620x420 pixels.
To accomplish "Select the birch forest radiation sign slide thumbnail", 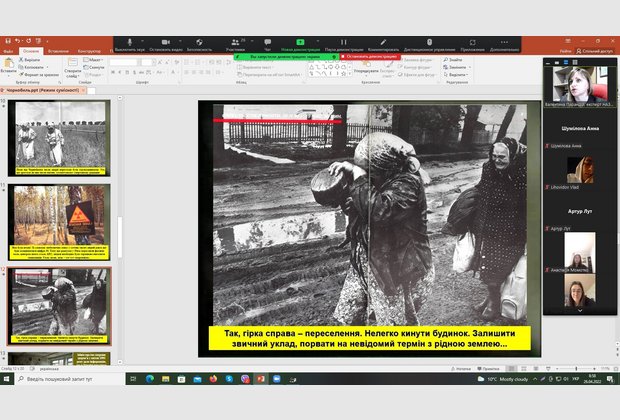I will click(x=61, y=213).
